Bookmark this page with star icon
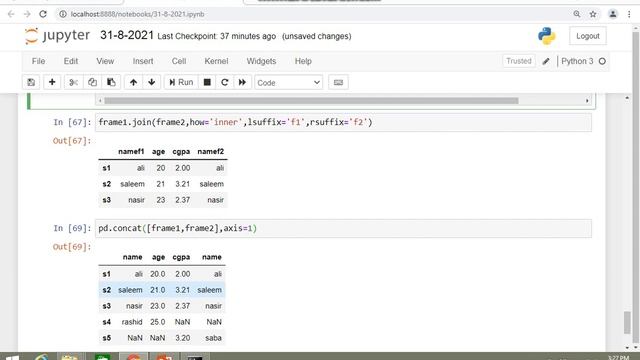Image resolution: width=640 pixels, height=360 pixels. point(593,14)
